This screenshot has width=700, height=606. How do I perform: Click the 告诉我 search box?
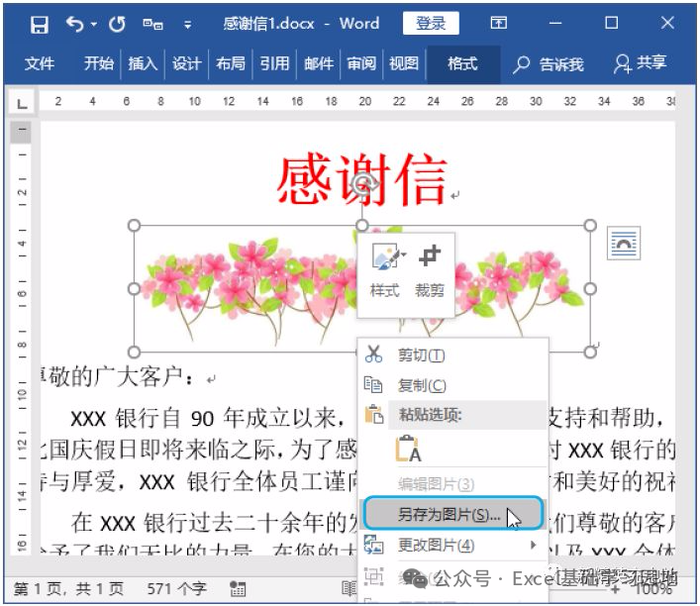click(x=550, y=63)
